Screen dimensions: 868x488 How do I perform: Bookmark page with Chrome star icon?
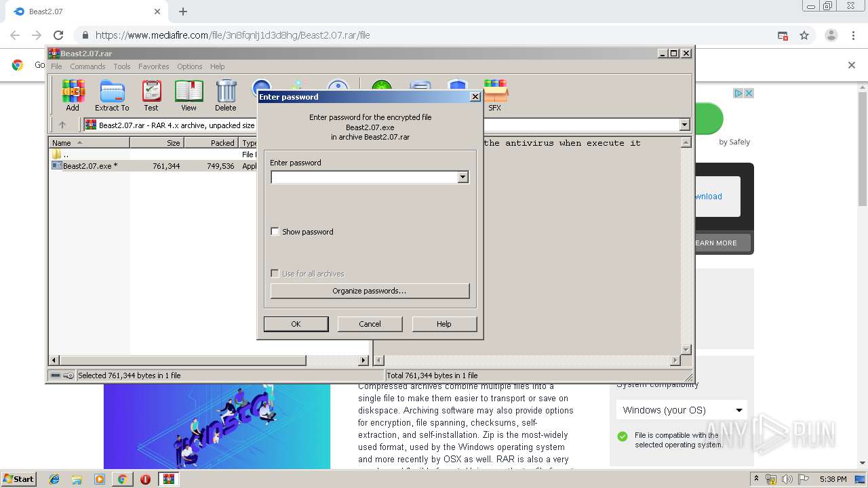(804, 35)
